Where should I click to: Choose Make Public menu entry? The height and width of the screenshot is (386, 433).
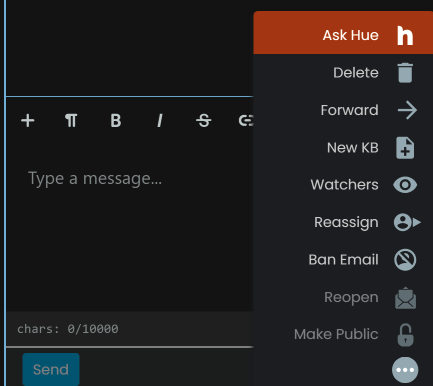(343, 334)
